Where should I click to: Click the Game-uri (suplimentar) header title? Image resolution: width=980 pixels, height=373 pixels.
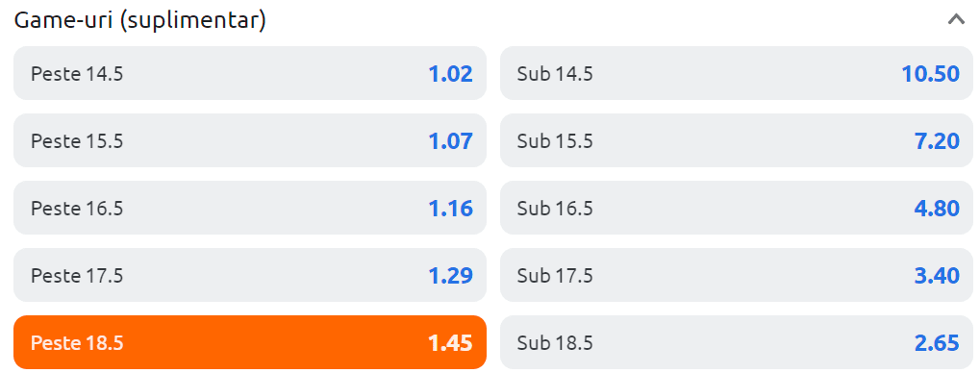coord(140,20)
